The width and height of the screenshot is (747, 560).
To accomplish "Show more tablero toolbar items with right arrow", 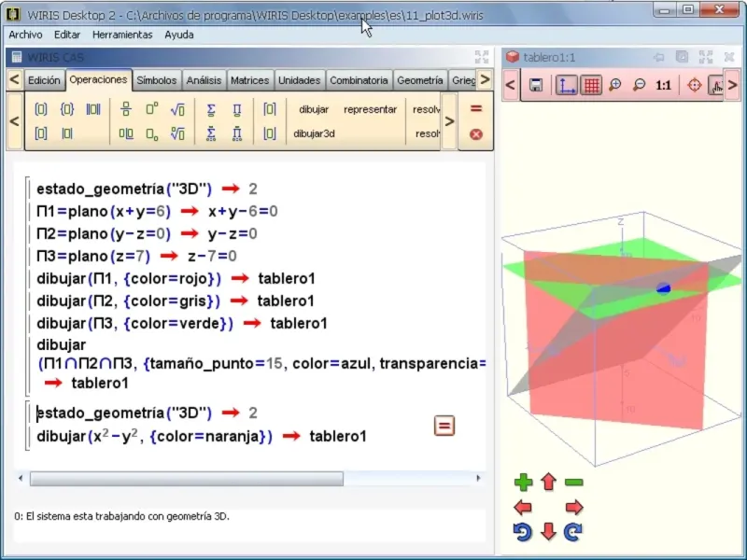I will [733, 85].
